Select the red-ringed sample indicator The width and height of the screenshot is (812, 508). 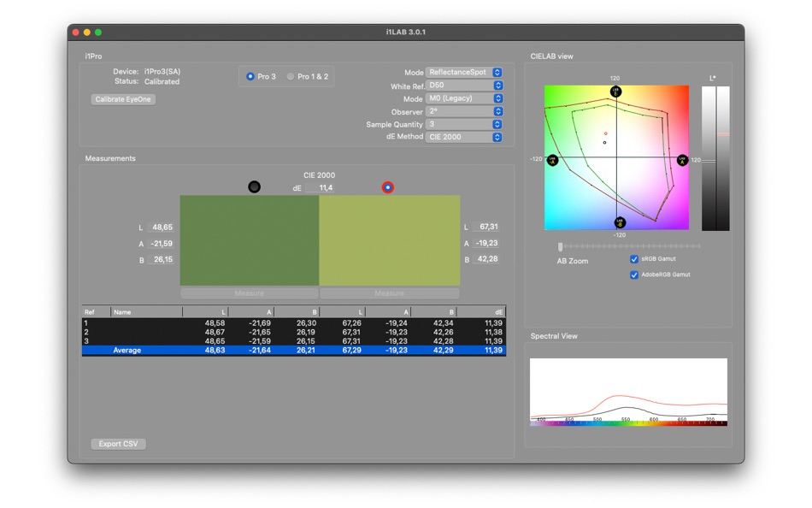click(x=387, y=187)
